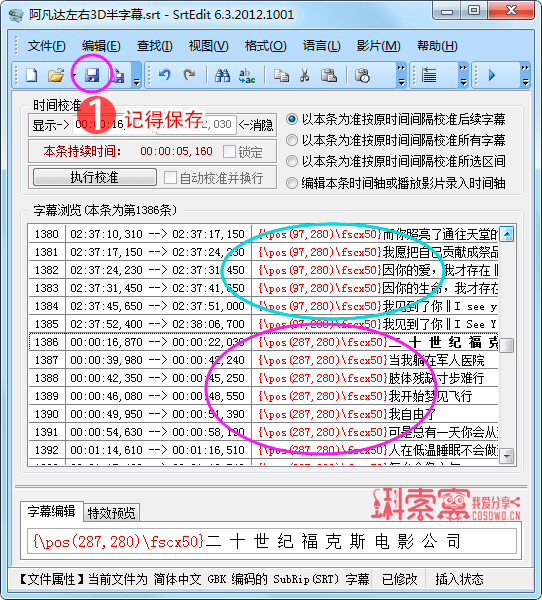Click the blue Play movie icon
Viewport: 542px width, 600px height.
[492, 75]
